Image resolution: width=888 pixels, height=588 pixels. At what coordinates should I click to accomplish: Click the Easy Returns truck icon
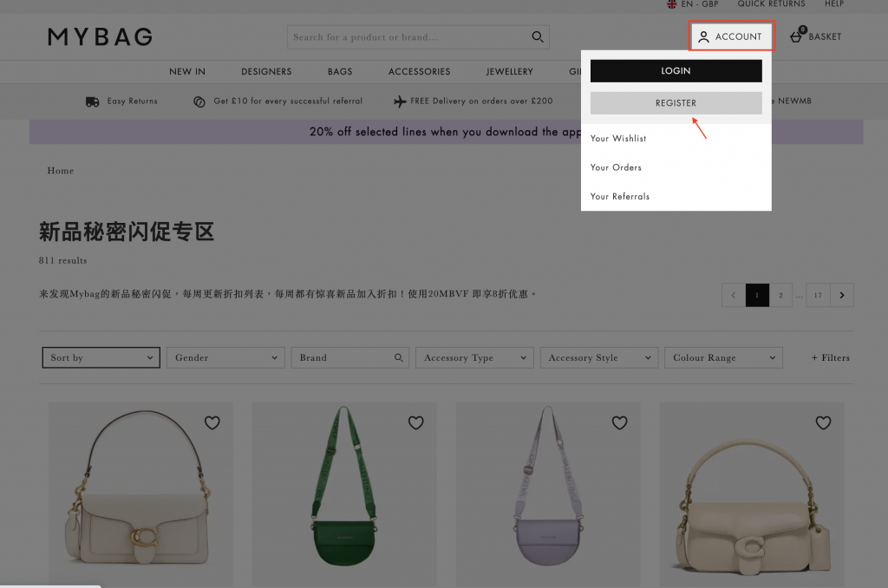(x=93, y=101)
